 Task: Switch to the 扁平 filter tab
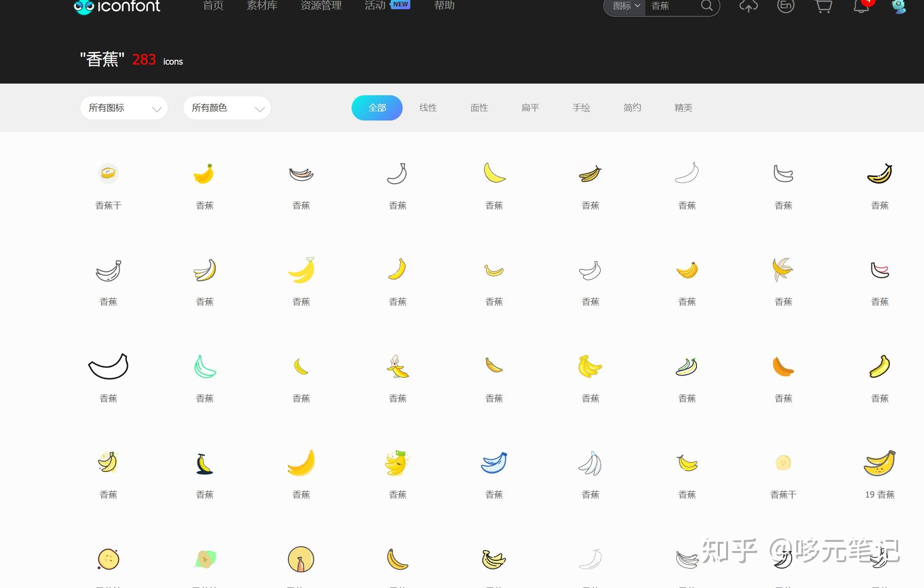tap(531, 108)
